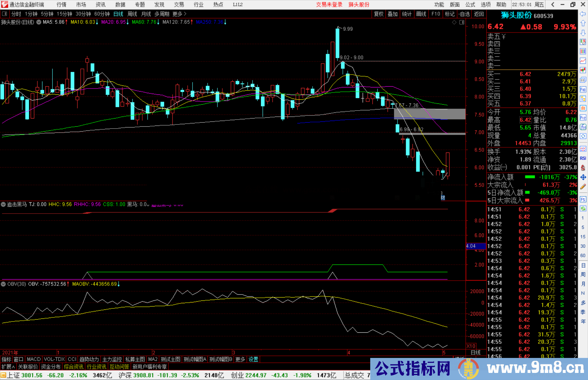Toggle the panel layout box before 分时
The height and width of the screenshot is (380, 588).
[5, 14]
